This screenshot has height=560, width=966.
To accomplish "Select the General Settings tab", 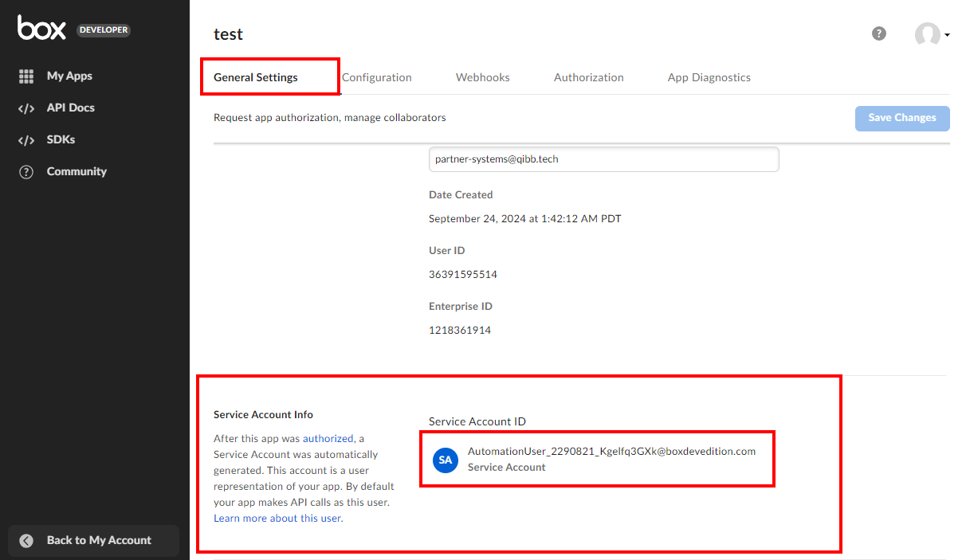I will [x=256, y=77].
